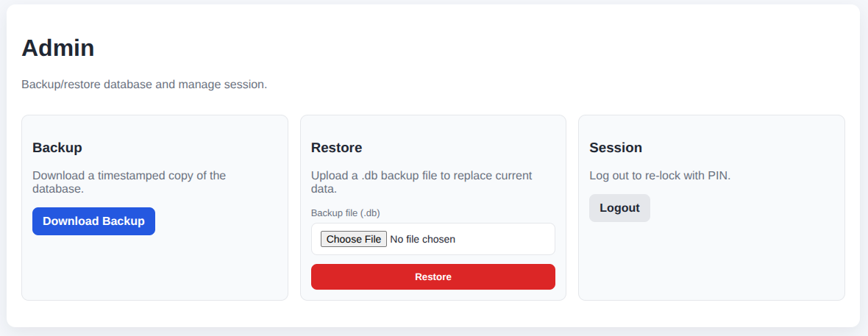Click blank space right of the Admin heading

pyautogui.click(x=441, y=48)
